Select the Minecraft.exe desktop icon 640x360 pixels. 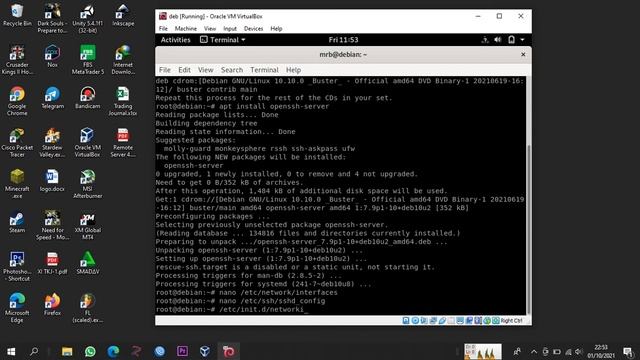click(x=17, y=184)
